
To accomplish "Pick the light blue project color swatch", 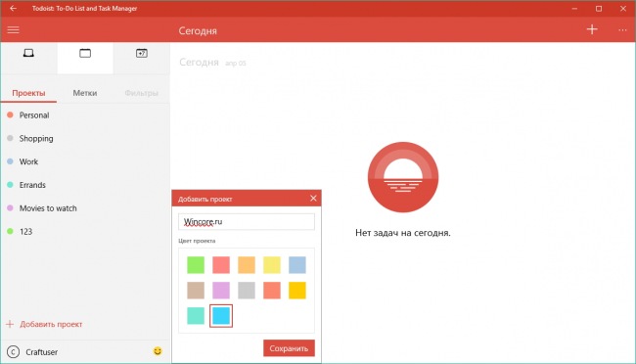I will click(x=297, y=265).
